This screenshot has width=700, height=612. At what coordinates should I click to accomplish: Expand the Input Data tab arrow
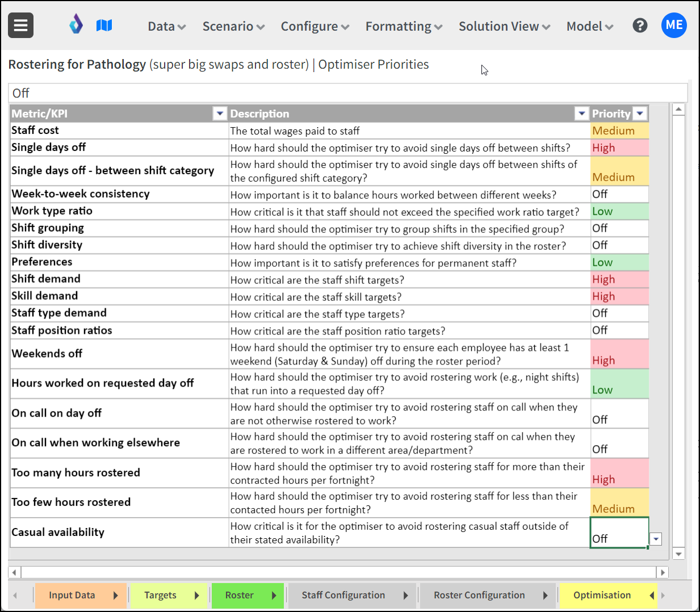point(116,596)
